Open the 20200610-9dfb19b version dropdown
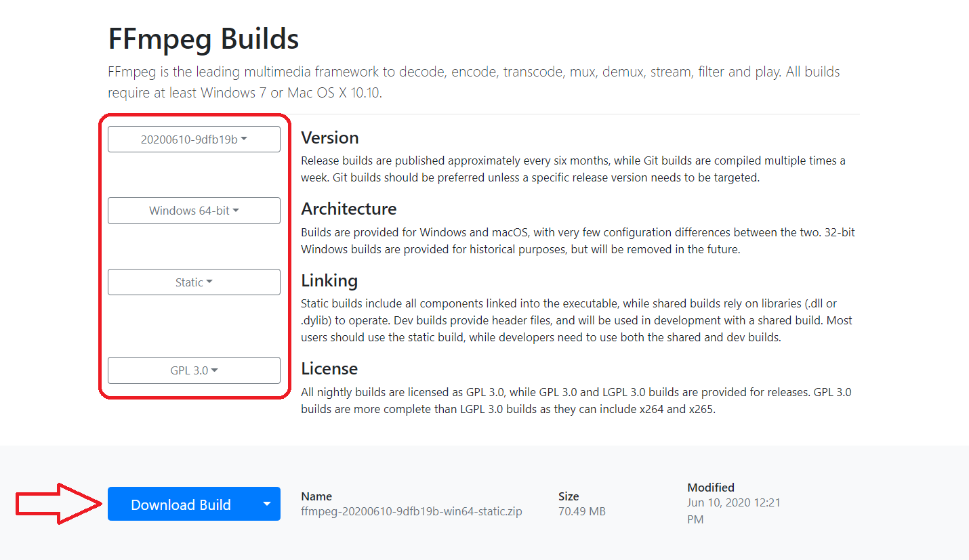 [194, 139]
